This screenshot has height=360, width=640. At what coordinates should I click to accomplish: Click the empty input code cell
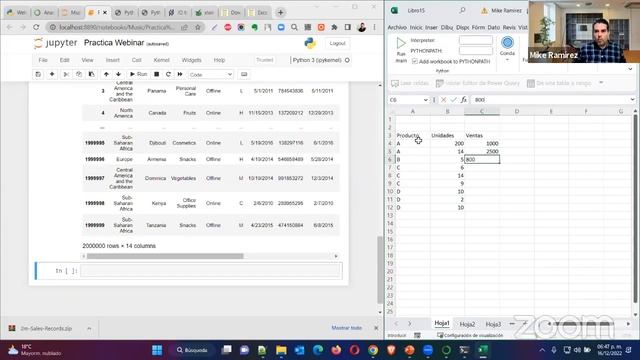point(211,271)
